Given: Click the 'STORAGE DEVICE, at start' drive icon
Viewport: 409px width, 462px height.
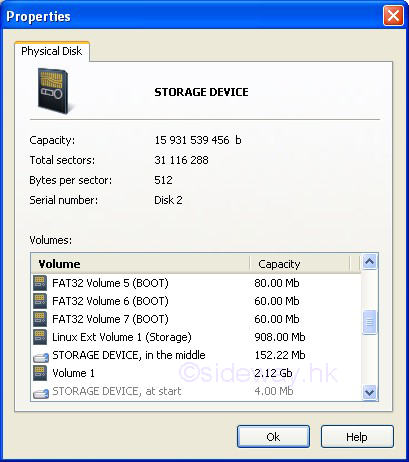Looking at the screenshot, I should pos(41,393).
